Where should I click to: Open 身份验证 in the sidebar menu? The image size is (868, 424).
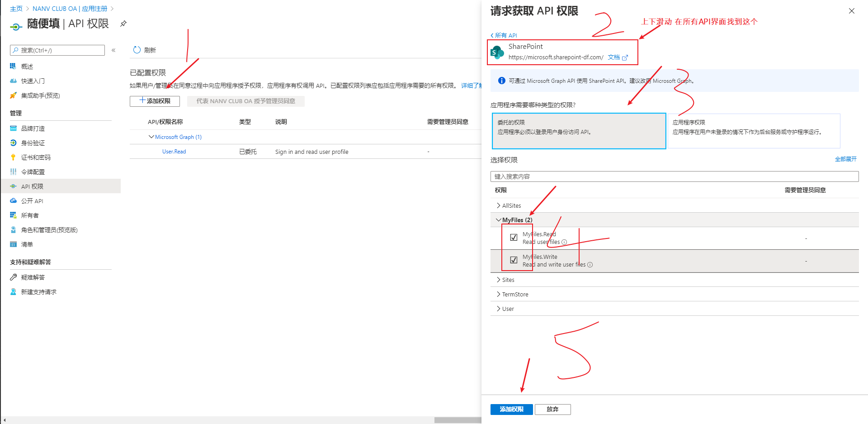point(33,143)
